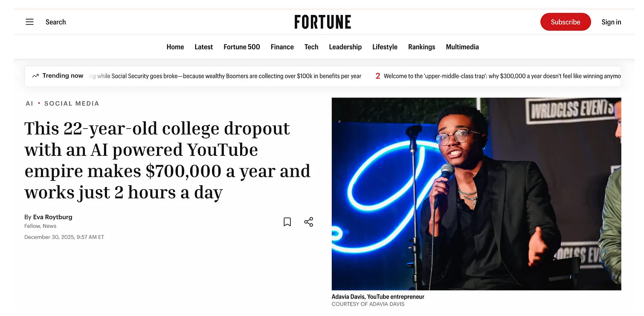
Task: Open the Rankings menu item
Action: 422,47
